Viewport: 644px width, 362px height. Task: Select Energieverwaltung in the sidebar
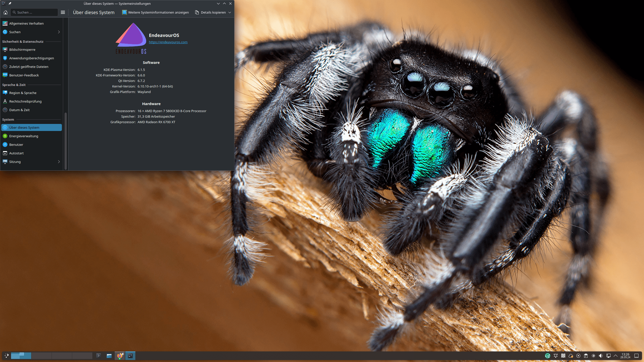point(24,136)
